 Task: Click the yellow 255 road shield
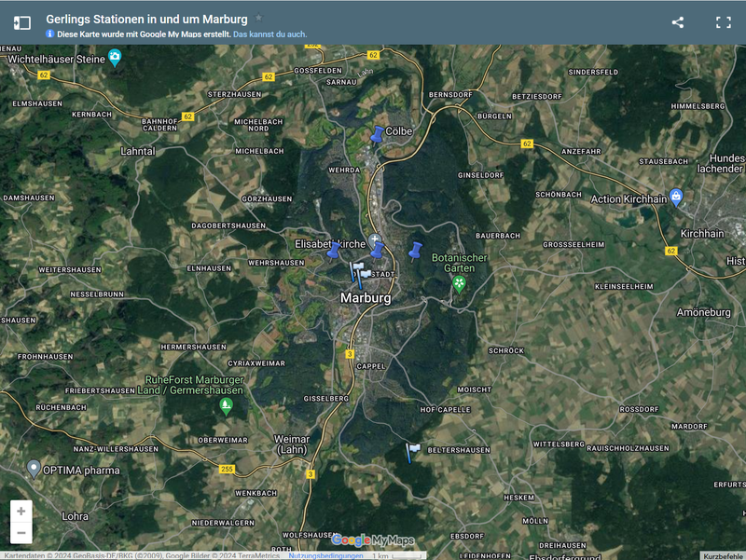click(227, 470)
